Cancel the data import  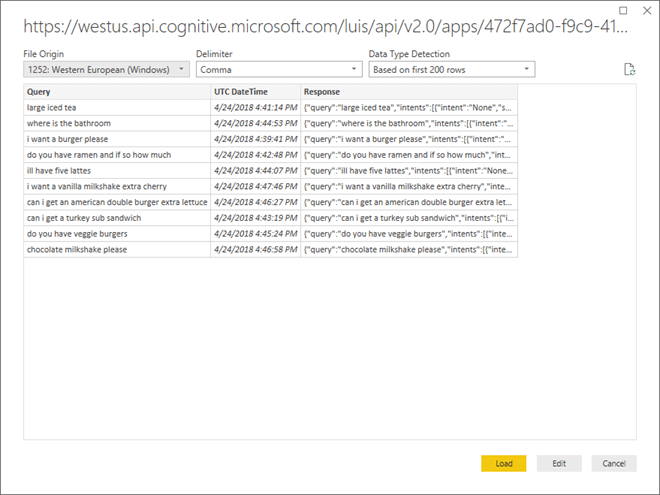tap(613, 463)
